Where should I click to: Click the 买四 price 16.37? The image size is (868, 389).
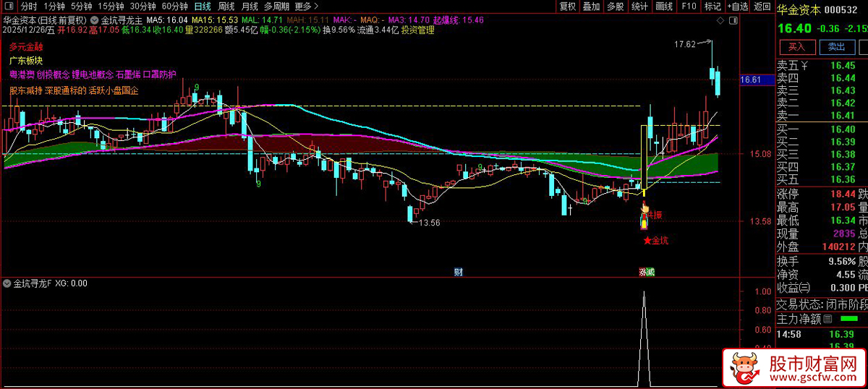(843, 167)
